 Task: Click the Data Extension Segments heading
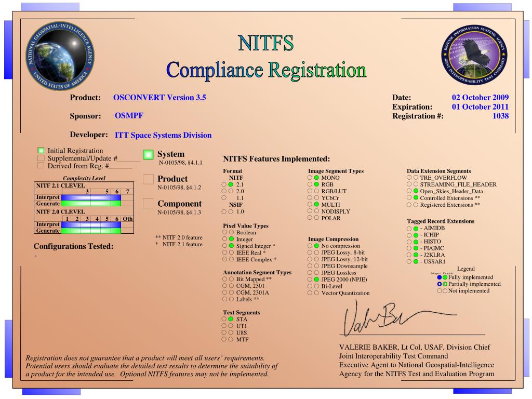pyautogui.click(x=438, y=171)
